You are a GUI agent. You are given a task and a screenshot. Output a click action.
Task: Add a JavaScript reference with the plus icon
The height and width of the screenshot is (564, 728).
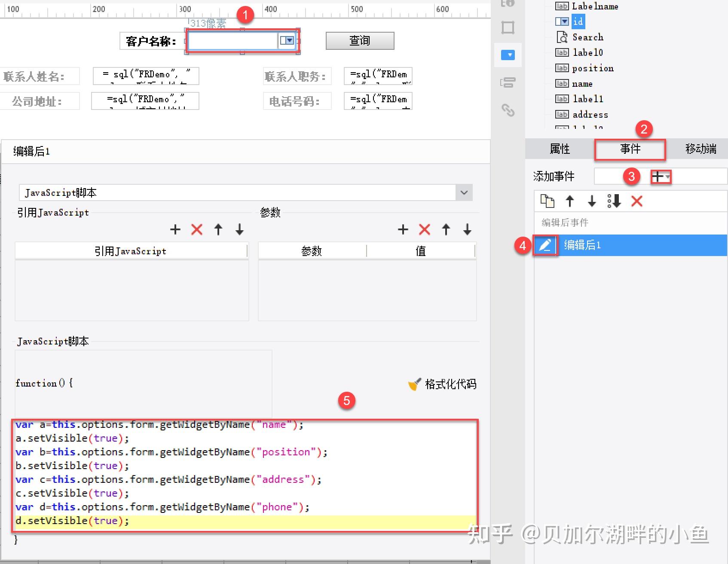click(x=175, y=229)
